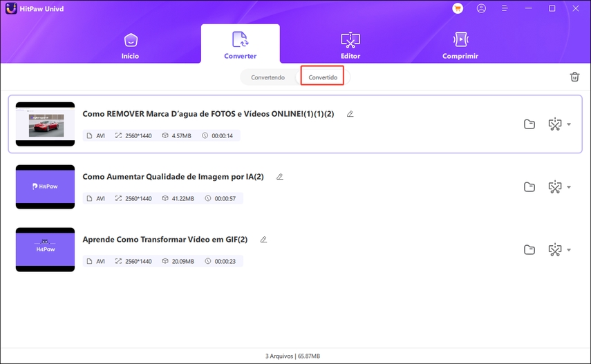Open the Editor tab
Viewport: 591px width, 364px height.
coord(350,46)
